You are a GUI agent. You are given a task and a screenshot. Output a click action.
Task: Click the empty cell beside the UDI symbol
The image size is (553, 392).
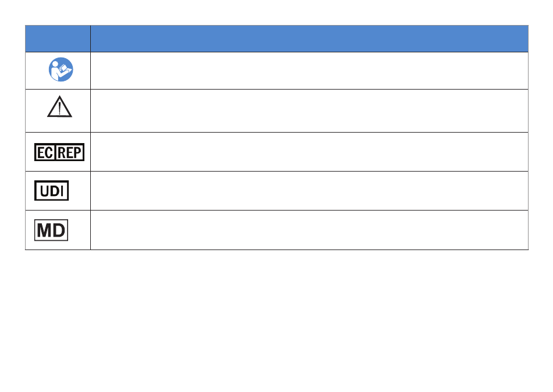pyautogui.click(x=309, y=191)
